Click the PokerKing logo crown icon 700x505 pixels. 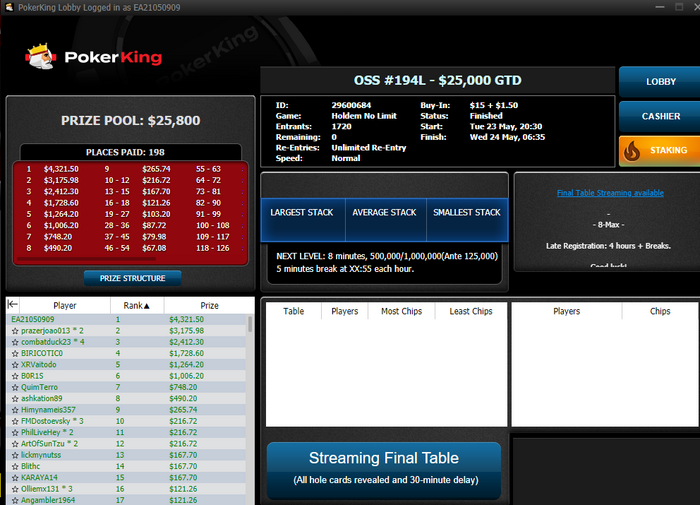(41, 56)
